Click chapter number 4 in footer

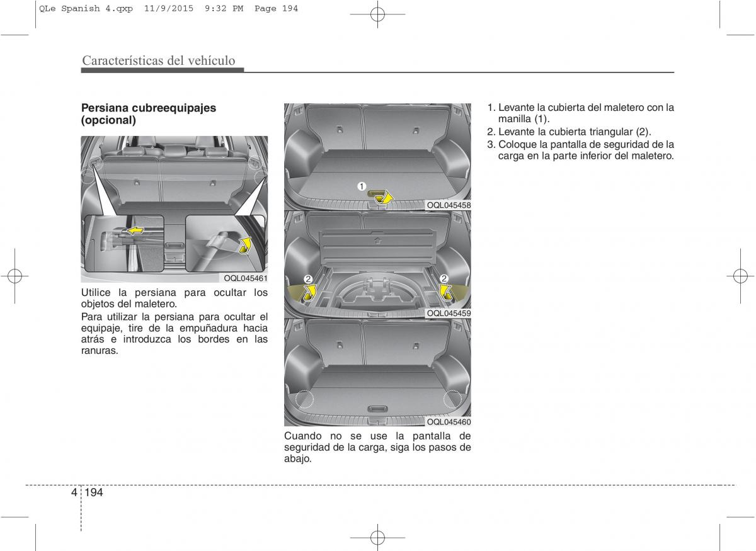75,492
